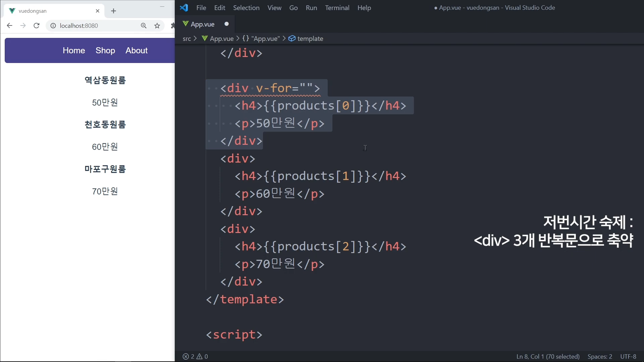Bookmark page with the star icon
The image size is (644, 362).
(157, 26)
